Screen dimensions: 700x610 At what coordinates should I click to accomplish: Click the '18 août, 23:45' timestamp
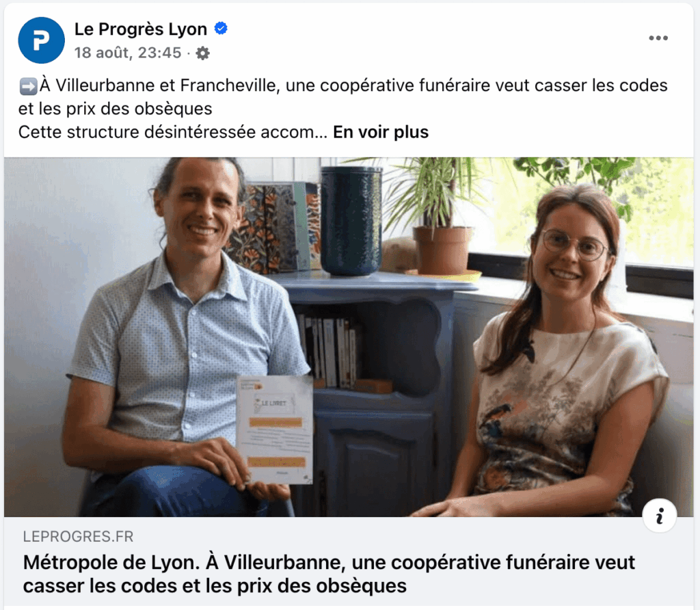tap(128, 53)
